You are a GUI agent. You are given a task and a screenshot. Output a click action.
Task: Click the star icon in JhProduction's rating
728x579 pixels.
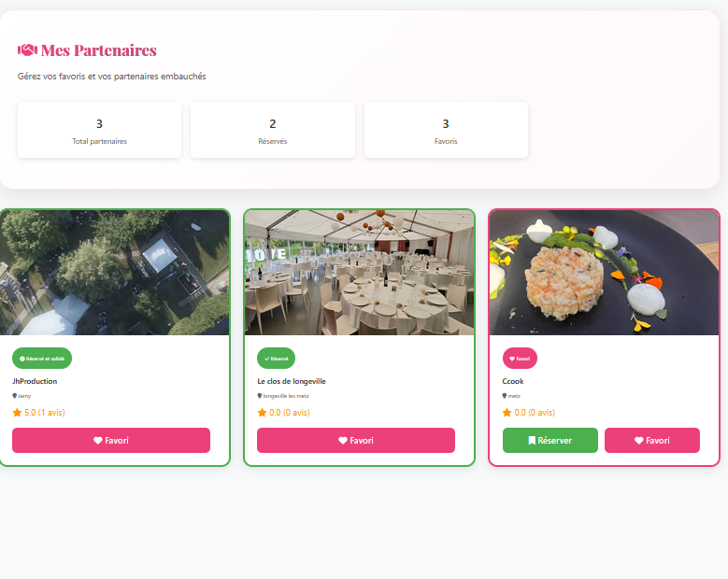(x=17, y=412)
